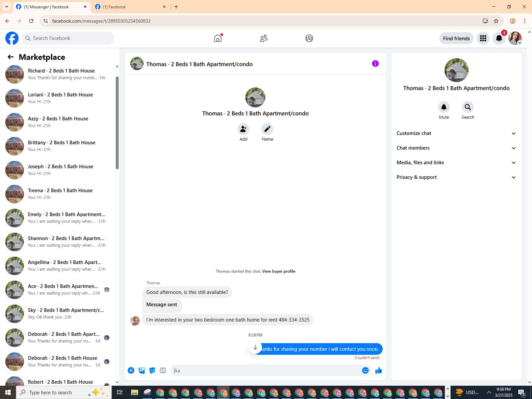Open account profile picture menu
Screen dimensions: 532x399
pos(515,38)
